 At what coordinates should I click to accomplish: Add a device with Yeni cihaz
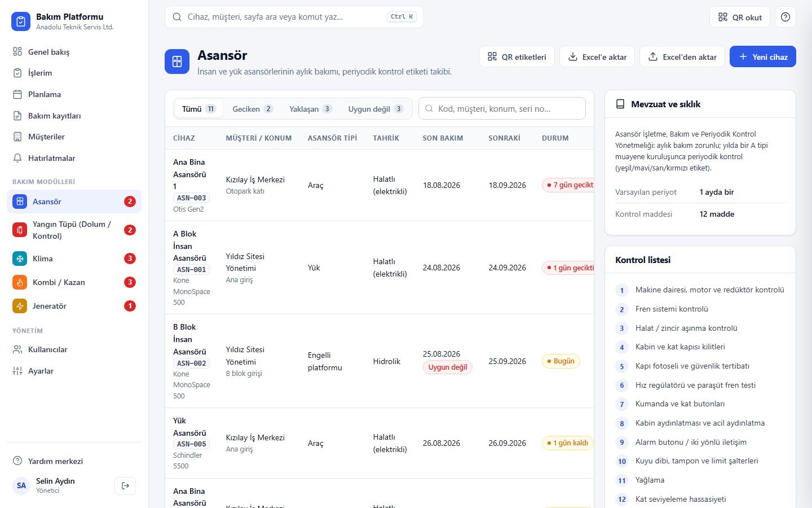763,56
